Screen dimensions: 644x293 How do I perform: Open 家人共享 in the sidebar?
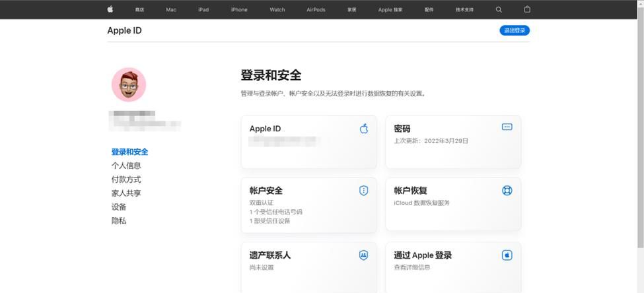point(126,193)
